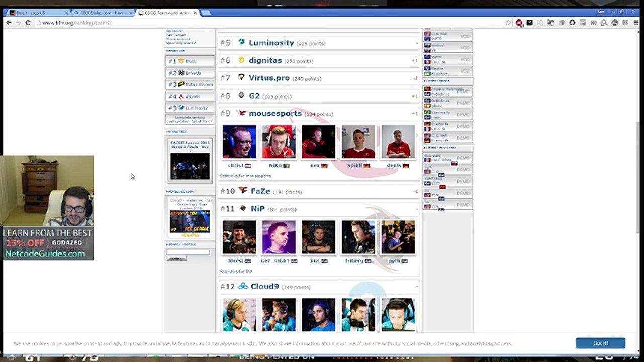This screenshot has height=362, width=644.
Task: Open the mousesports team name link
Action: pyautogui.click(x=275, y=113)
